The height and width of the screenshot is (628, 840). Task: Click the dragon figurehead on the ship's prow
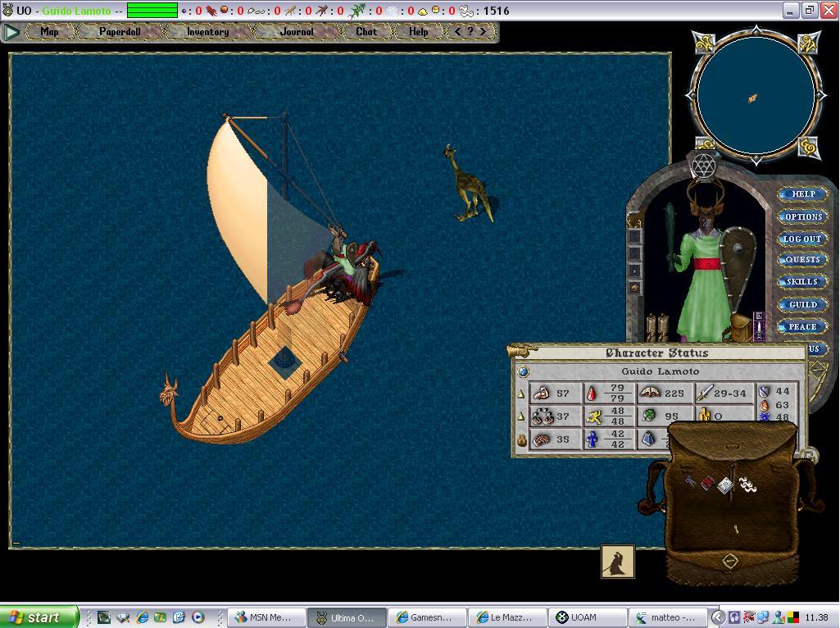pos(169,392)
